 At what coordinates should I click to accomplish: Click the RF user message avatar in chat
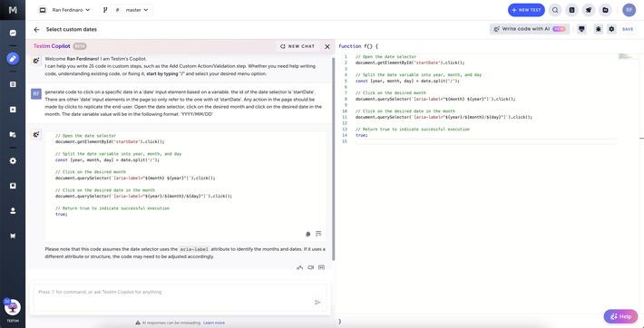point(36,94)
